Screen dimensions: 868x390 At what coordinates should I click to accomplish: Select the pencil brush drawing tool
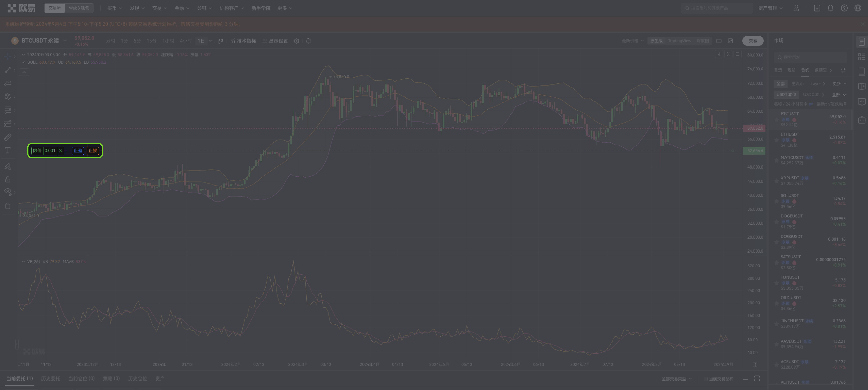8,166
